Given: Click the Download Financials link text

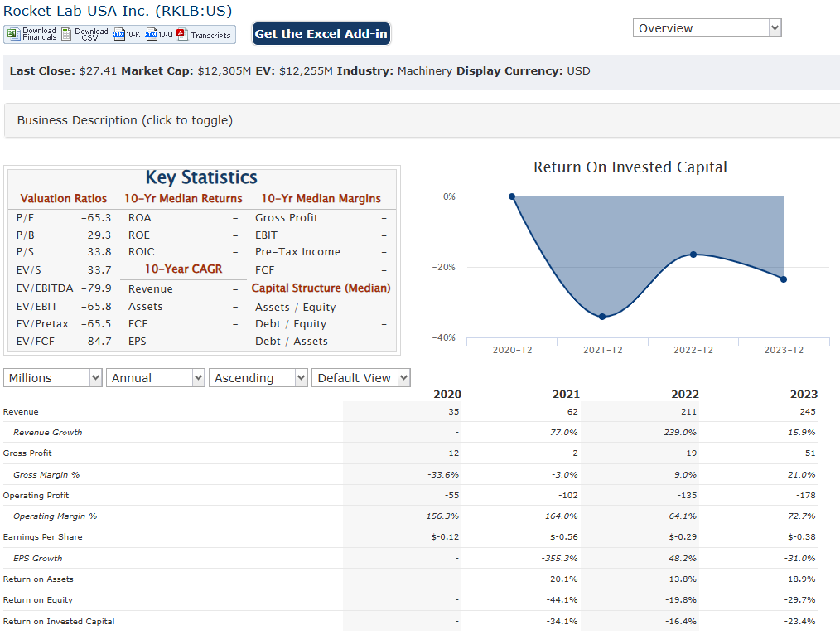Looking at the screenshot, I should (39, 34).
